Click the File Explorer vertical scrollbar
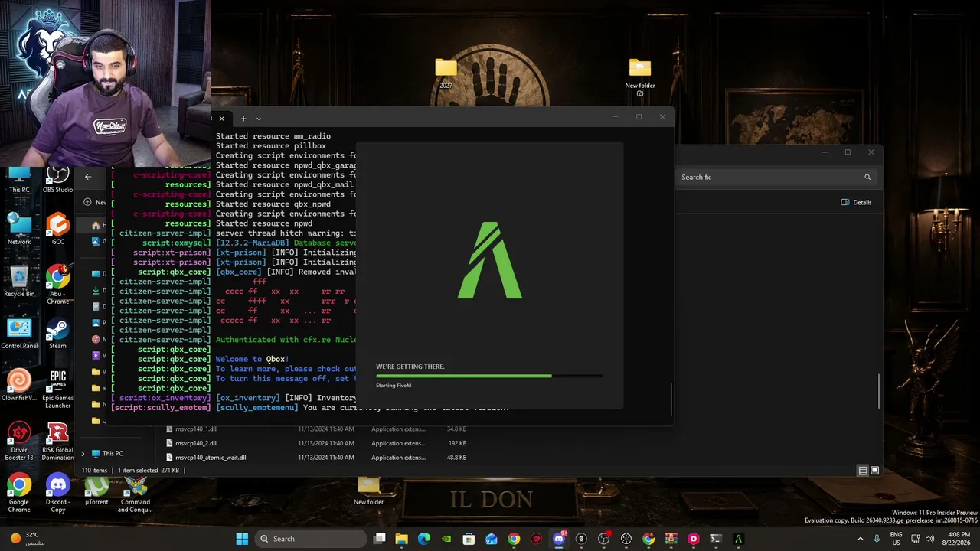The image size is (980, 551). tap(879, 390)
